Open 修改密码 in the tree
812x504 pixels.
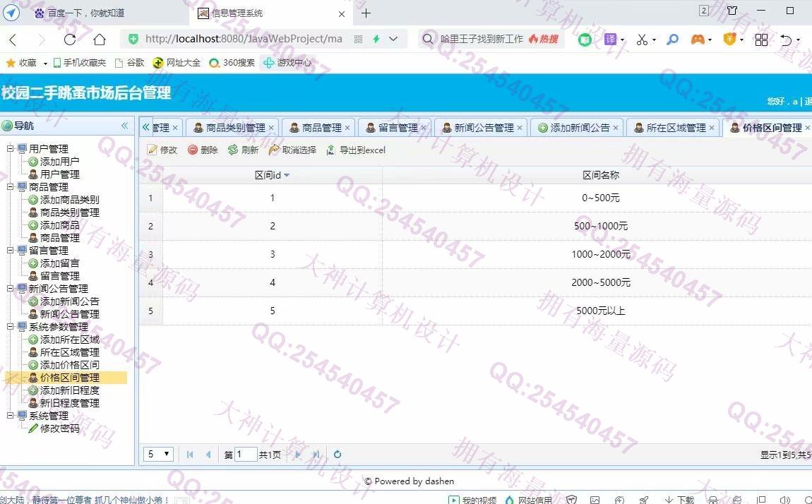coord(59,428)
